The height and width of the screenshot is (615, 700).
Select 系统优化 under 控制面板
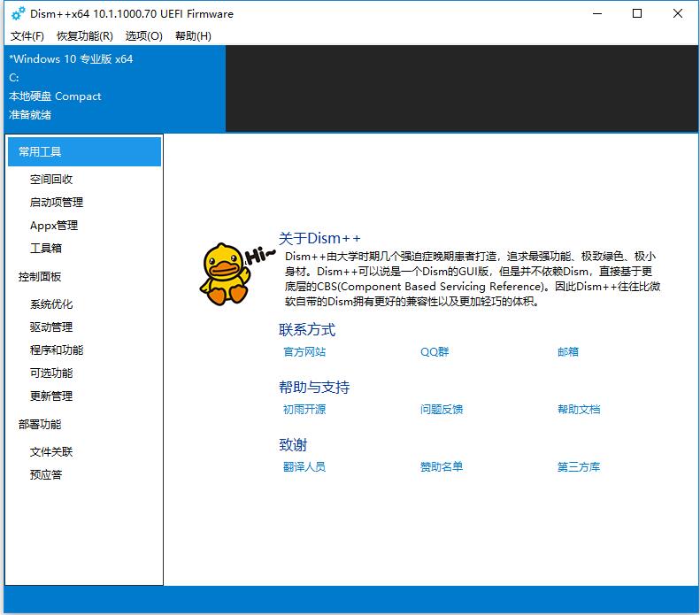(51, 304)
